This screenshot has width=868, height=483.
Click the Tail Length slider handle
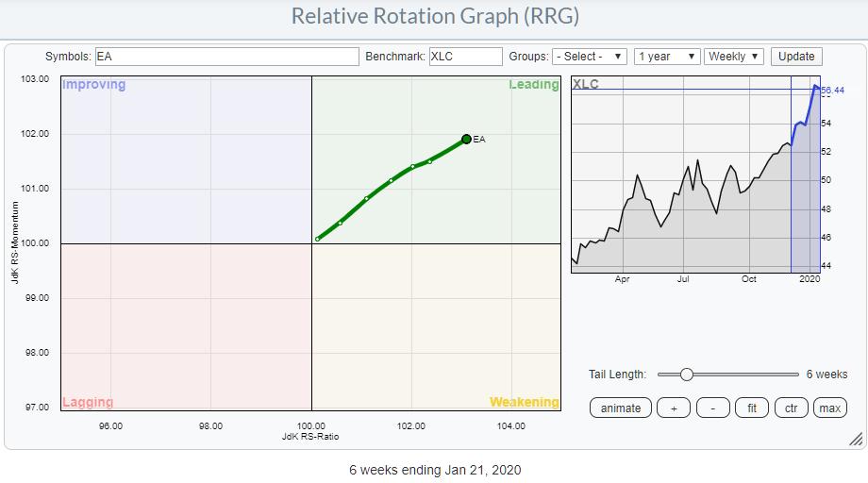pyautogui.click(x=687, y=375)
